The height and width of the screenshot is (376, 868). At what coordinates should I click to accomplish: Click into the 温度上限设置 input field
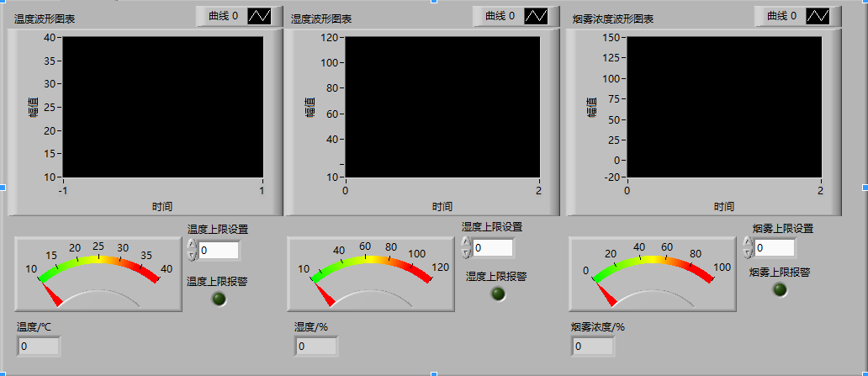click(x=219, y=251)
